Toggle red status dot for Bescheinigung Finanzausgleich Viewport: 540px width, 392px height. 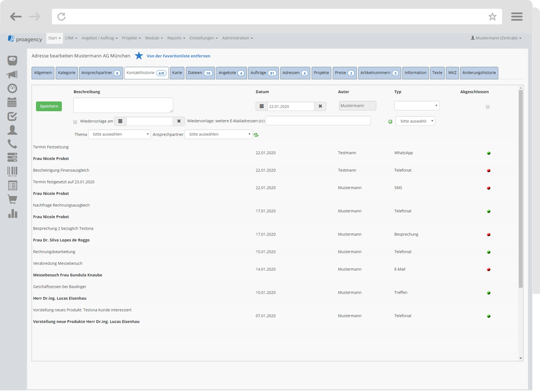coord(488,171)
